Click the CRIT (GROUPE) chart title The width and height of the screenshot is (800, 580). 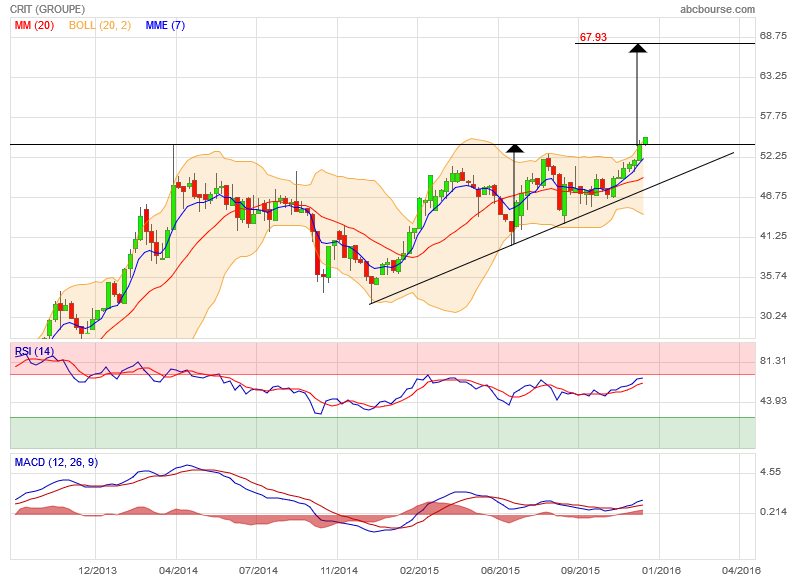(47, 9)
